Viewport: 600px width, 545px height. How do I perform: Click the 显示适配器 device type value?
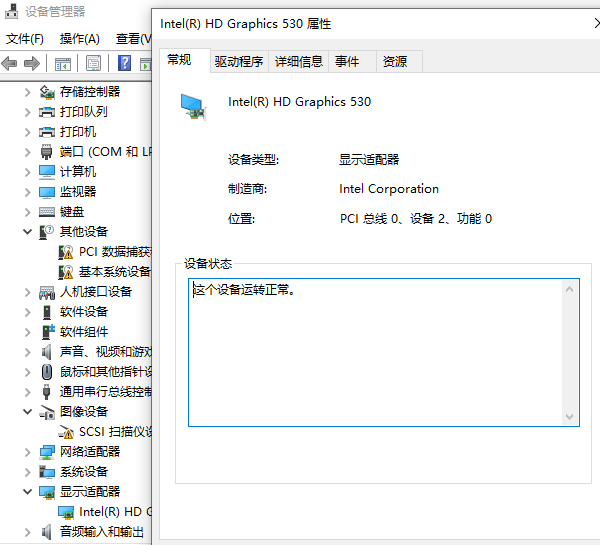[x=369, y=160]
